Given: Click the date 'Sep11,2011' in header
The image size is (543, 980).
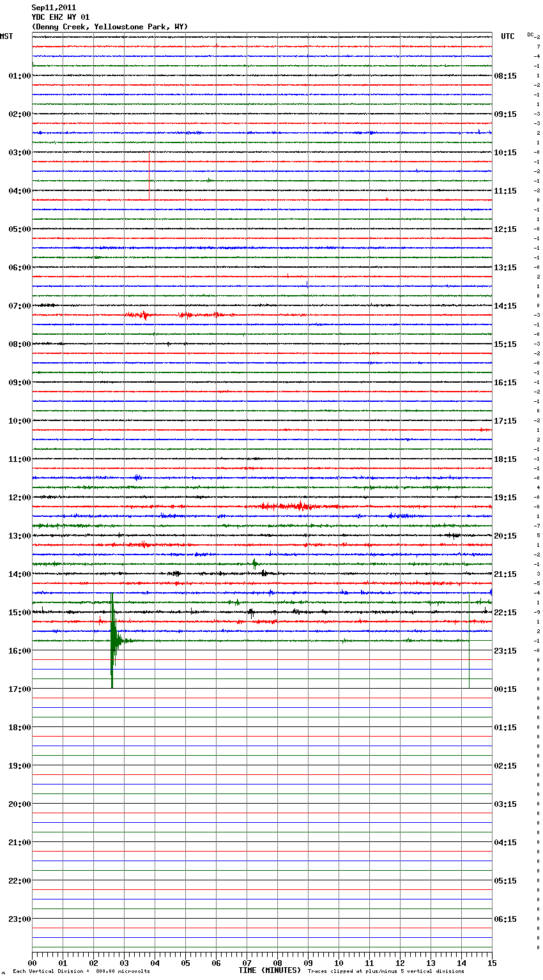Looking at the screenshot, I should point(54,8).
